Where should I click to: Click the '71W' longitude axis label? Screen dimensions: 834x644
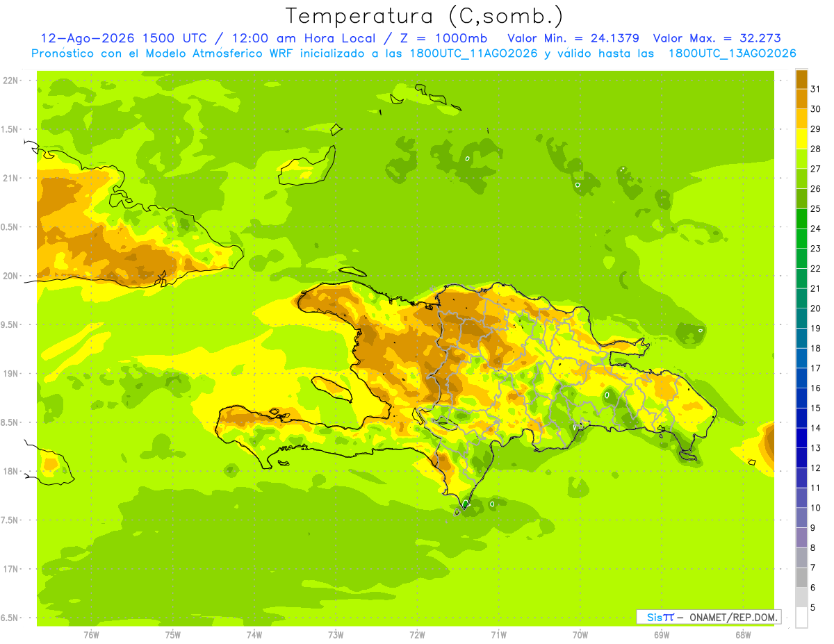pos(498,634)
